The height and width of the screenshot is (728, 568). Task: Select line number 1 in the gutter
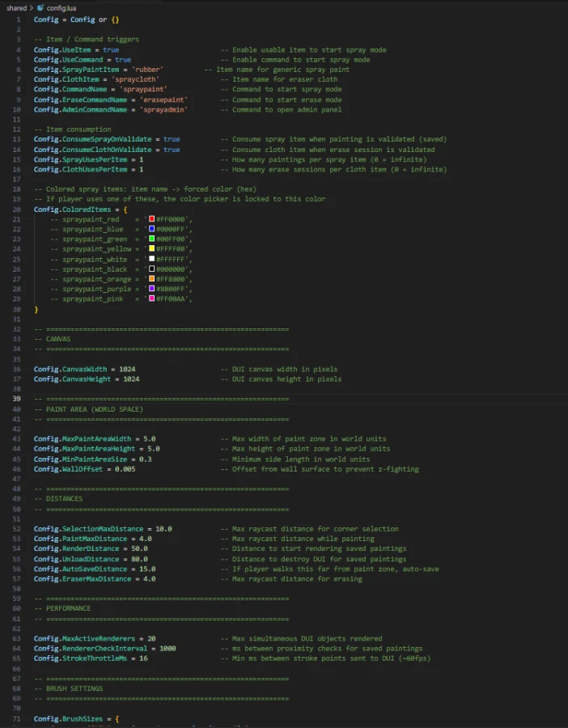click(x=19, y=19)
